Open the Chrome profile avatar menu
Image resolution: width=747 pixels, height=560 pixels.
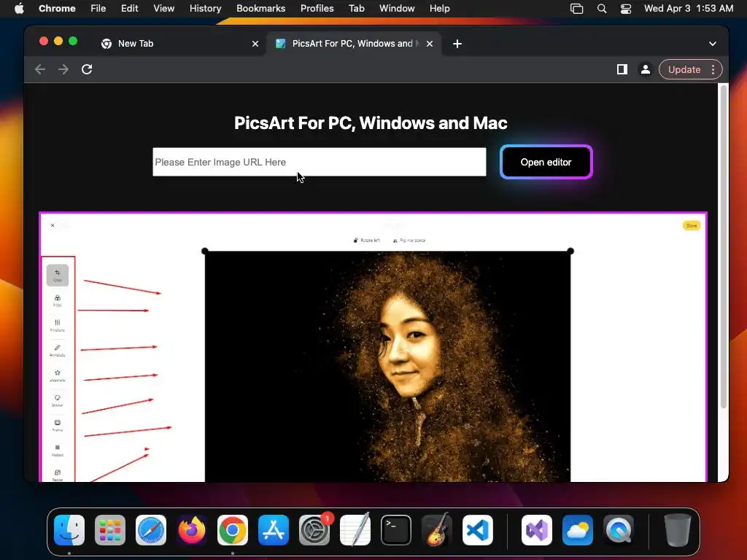pyautogui.click(x=645, y=69)
